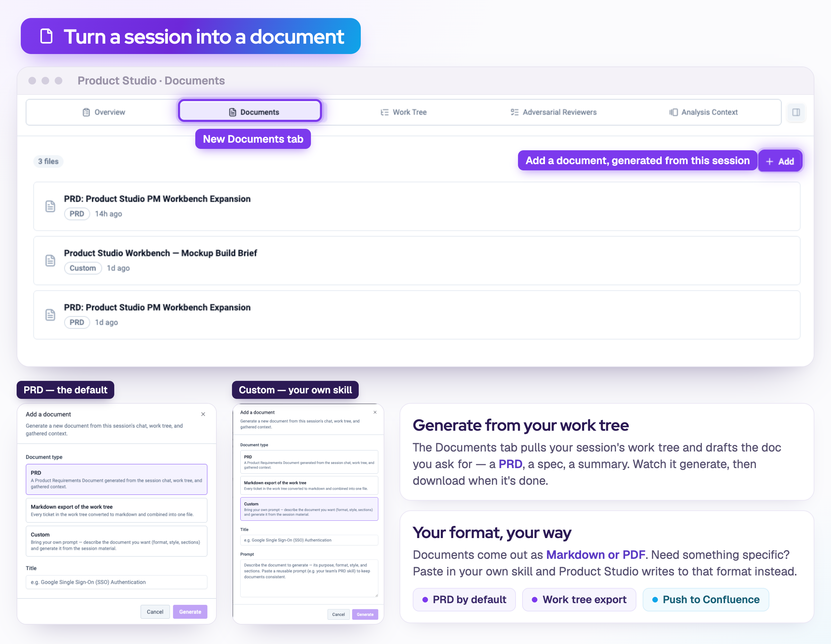This screenshot has width=831, height=644.
Task: Click the Adversarial Reviewers list icon
Action: pyautogui.click(x=515, y=112)
